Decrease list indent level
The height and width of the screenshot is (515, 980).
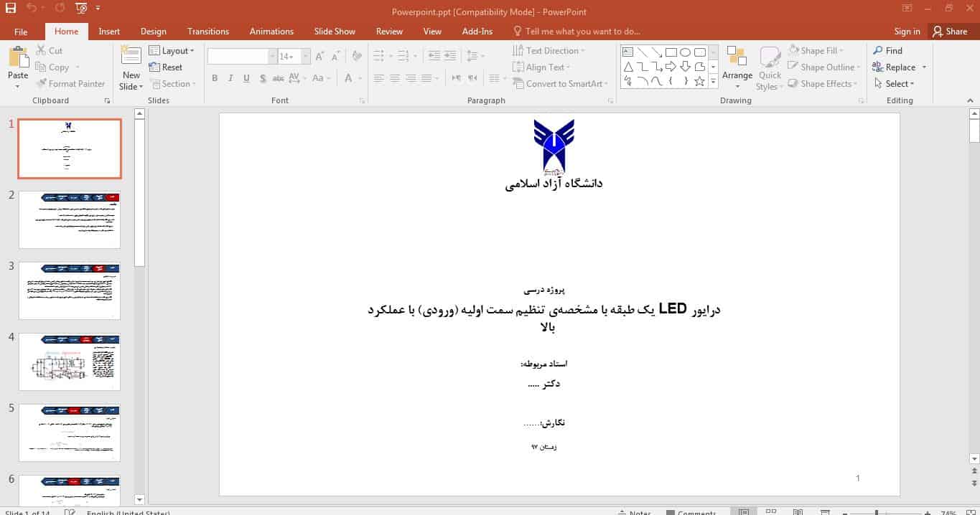[434, 56]
